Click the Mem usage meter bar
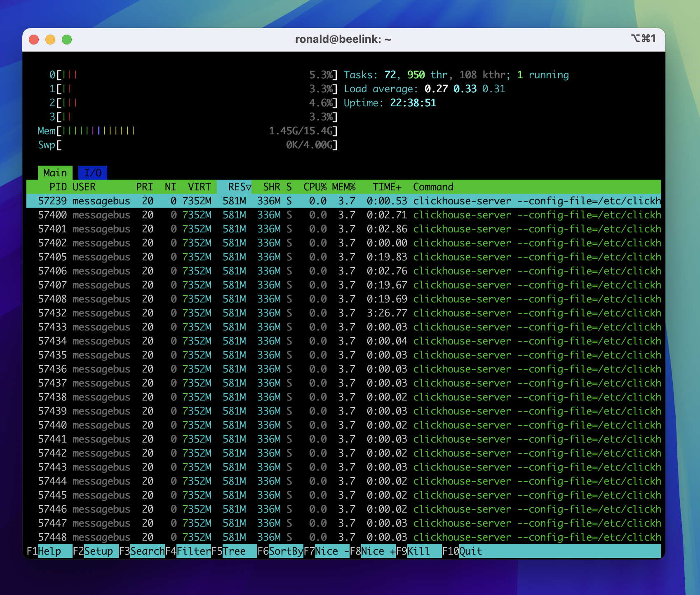The image size is (700, 595). [188, 131]
